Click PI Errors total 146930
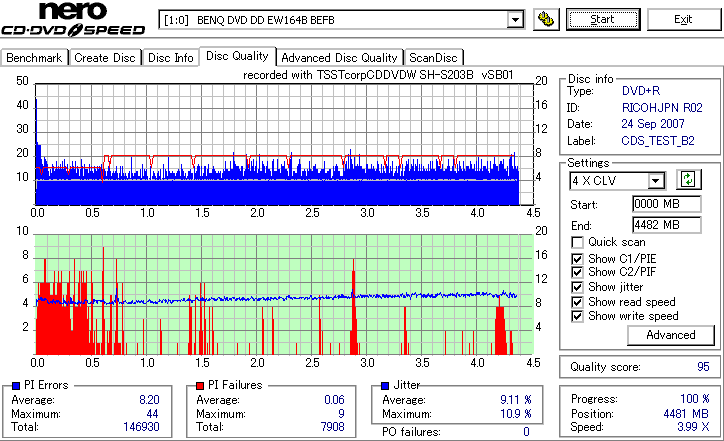The width and height of the screenshot is (724, 441). click(x=141, y=427)
